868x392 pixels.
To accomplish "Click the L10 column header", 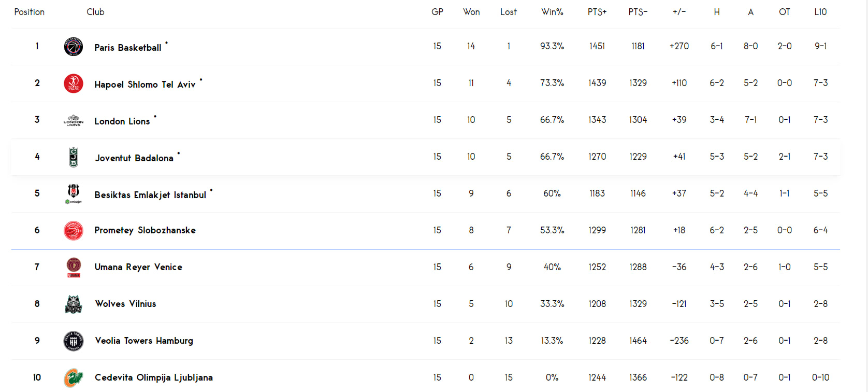I will tap(820, 12).
